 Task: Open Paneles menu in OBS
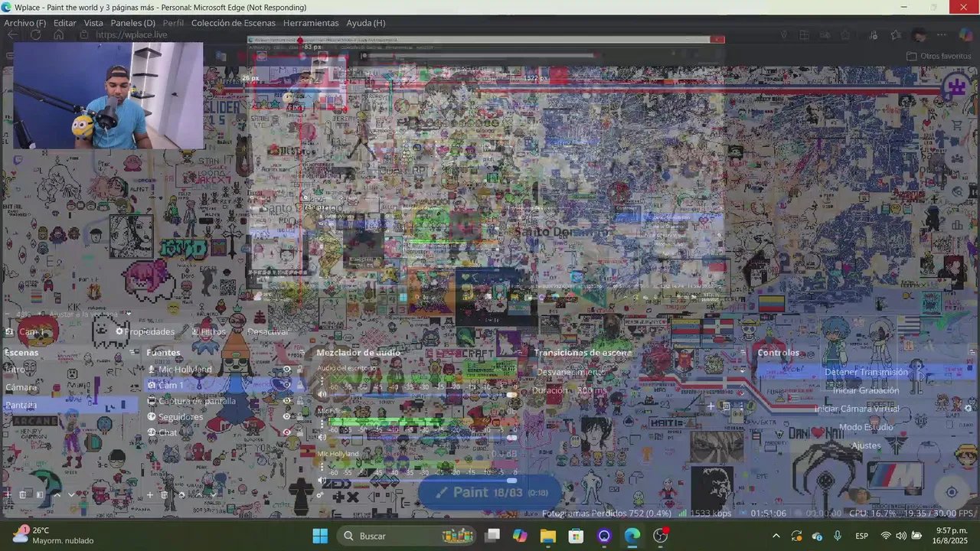[x=132, y=23]
